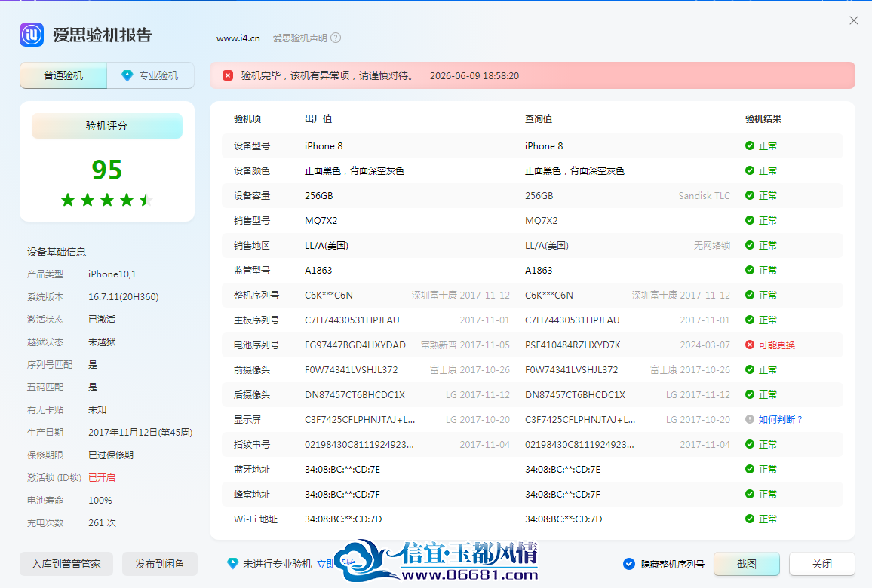The width and height of the screenshot is (872, 588).
Task: Click the 无网络锁 note in 销售地区 row
Action: pyautogui.click(x=712, y=245)
